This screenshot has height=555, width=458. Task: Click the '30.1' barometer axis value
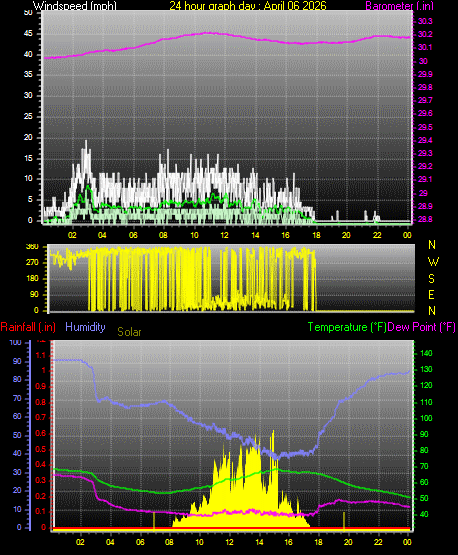[425, 47]
